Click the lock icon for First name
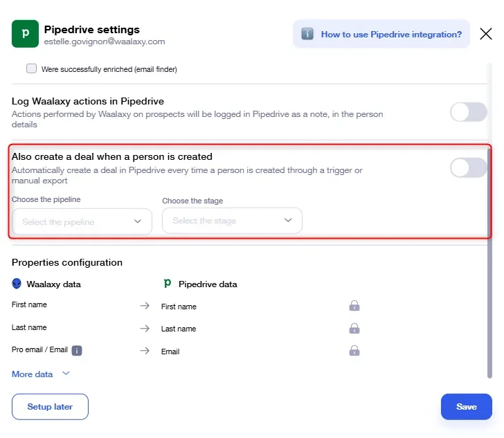Viewport: 504px width, 438px height. (x=354, y=306)
